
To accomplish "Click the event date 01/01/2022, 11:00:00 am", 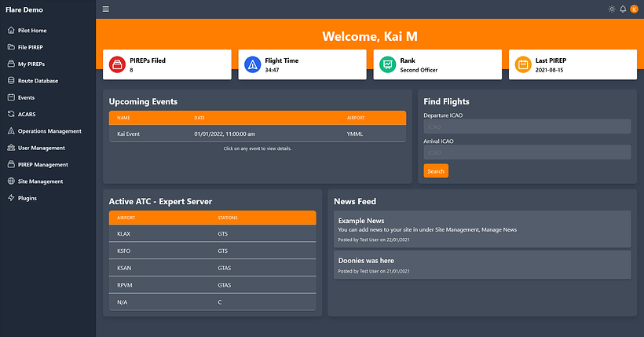I will point(225,134).
